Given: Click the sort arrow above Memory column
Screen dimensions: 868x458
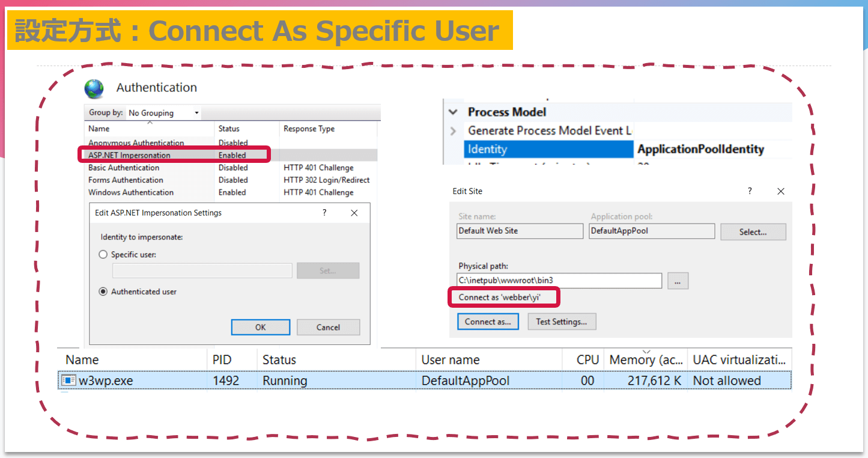Looking at the screenshot, I should [646, 350].
